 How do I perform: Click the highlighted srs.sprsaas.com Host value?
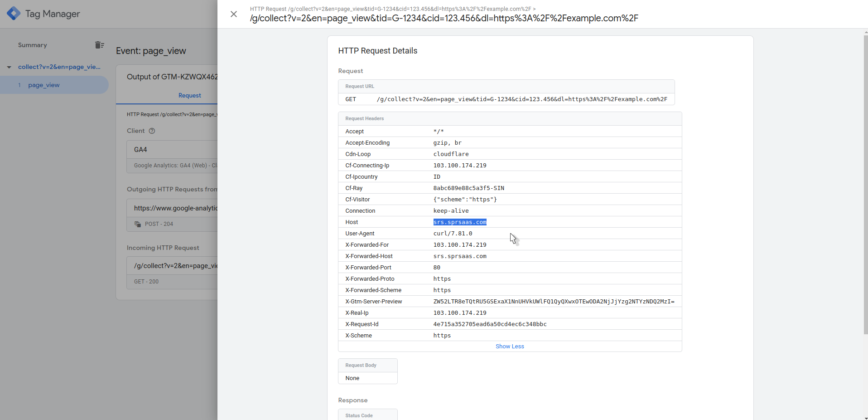(460, 222)
